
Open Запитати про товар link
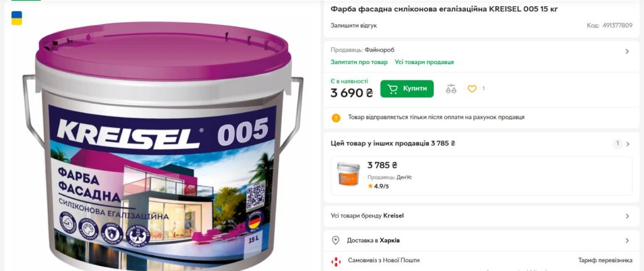pos(359,62)
